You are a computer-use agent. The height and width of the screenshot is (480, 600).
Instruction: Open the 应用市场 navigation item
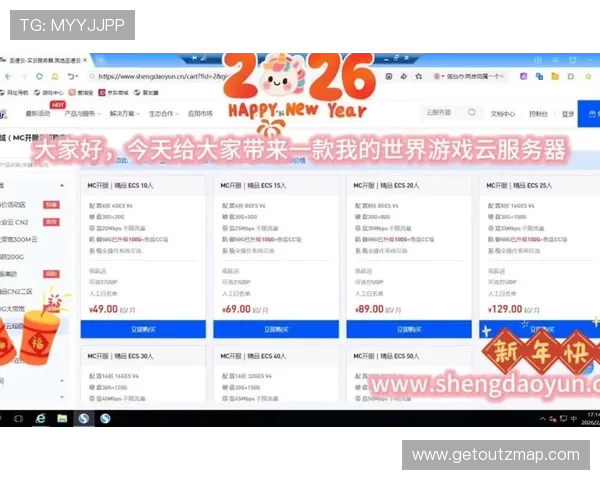point(200,114)
